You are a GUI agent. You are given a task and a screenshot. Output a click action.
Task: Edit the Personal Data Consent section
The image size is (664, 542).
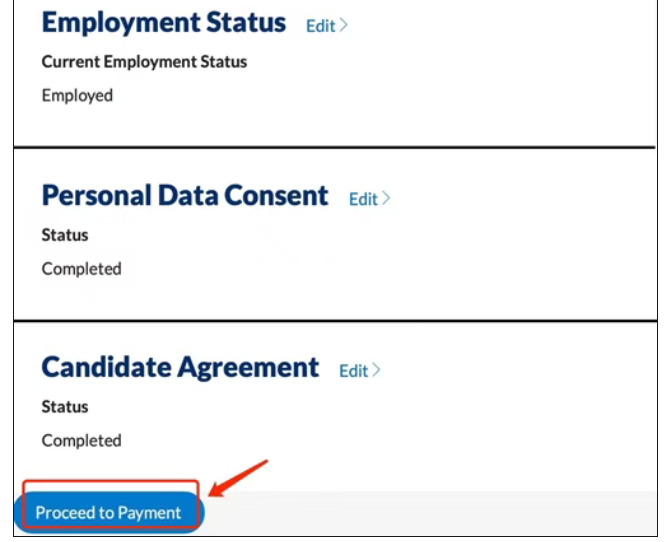pos(363,199)
